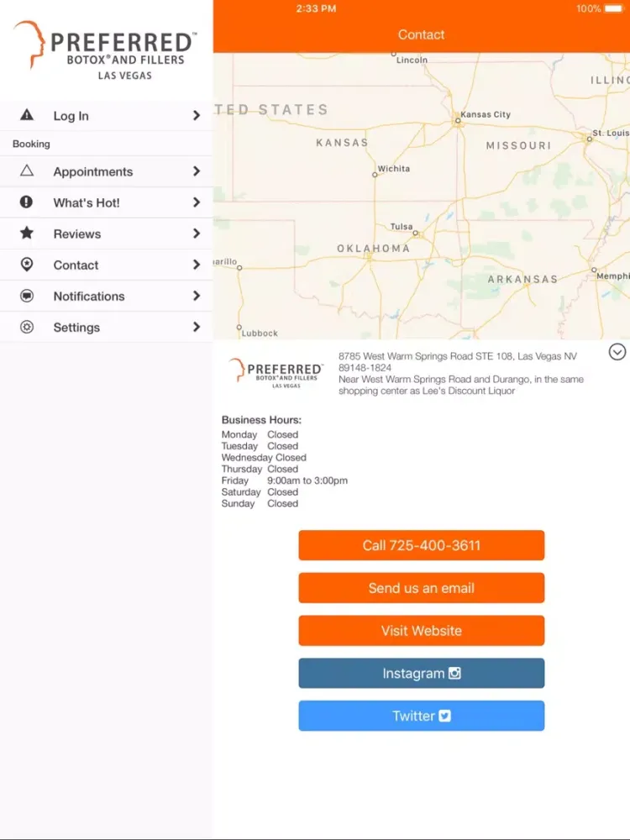Screen dimensions: 630x840
Task: Open the Twitter button
Action: coord(422,716)
